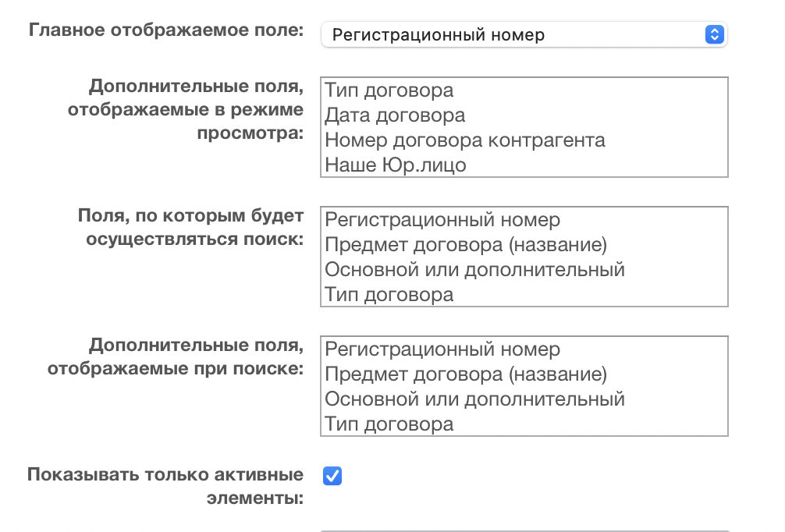Uncheck Показывать только активные элементы checkbox

332,476
